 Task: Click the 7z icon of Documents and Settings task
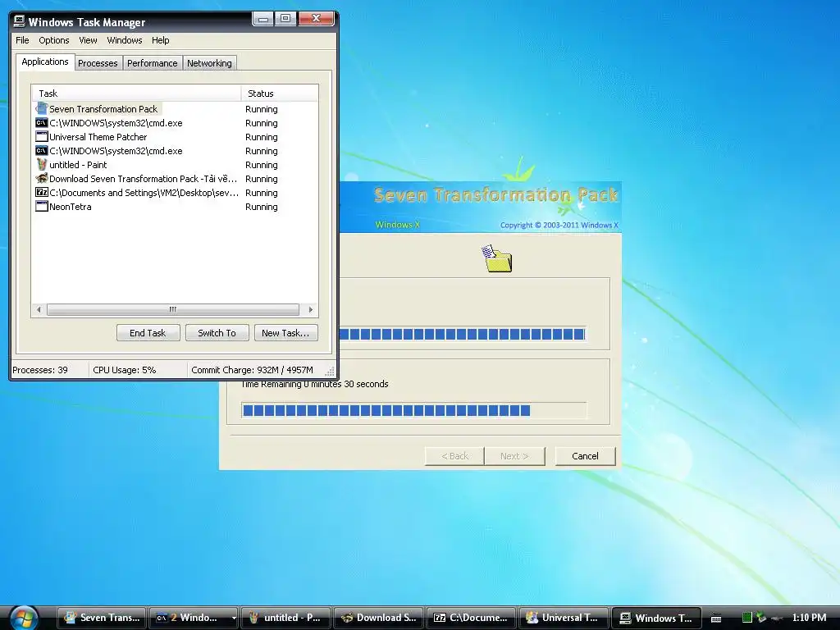pyautogui.click(x=41, y=192)
